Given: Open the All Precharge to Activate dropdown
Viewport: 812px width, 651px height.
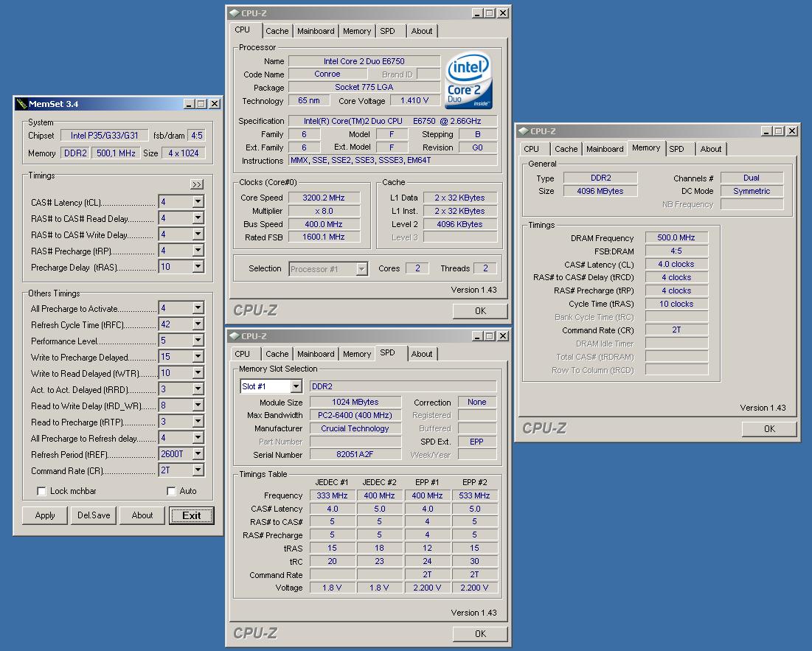Looking at the screenshot, I should (x=198, y=308).
